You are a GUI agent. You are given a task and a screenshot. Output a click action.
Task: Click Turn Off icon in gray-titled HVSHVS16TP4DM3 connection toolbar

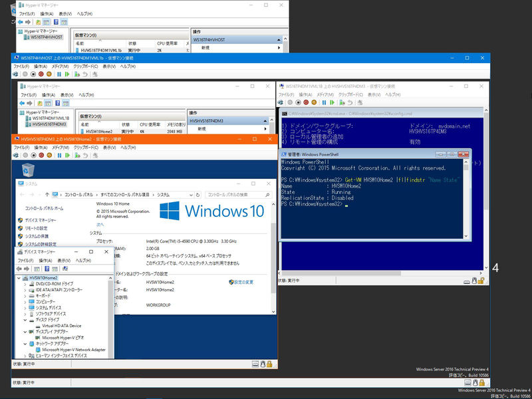click(x=298, y=102)
